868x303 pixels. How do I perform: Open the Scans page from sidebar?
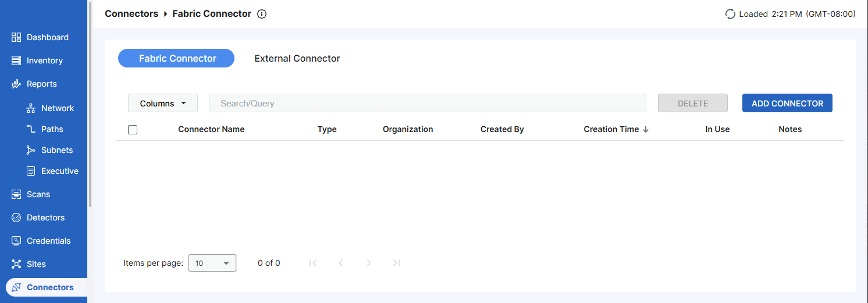(x=38, y=194)
